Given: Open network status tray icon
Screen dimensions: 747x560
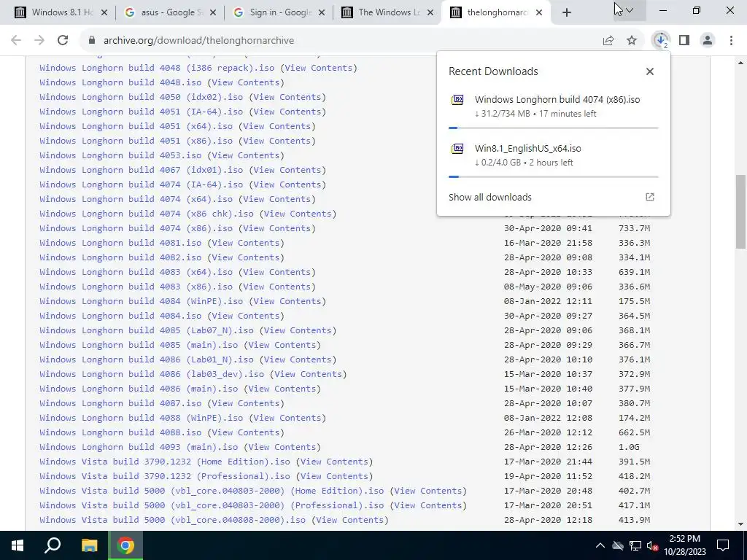Looking at the screenshot, I should point(635,545).
